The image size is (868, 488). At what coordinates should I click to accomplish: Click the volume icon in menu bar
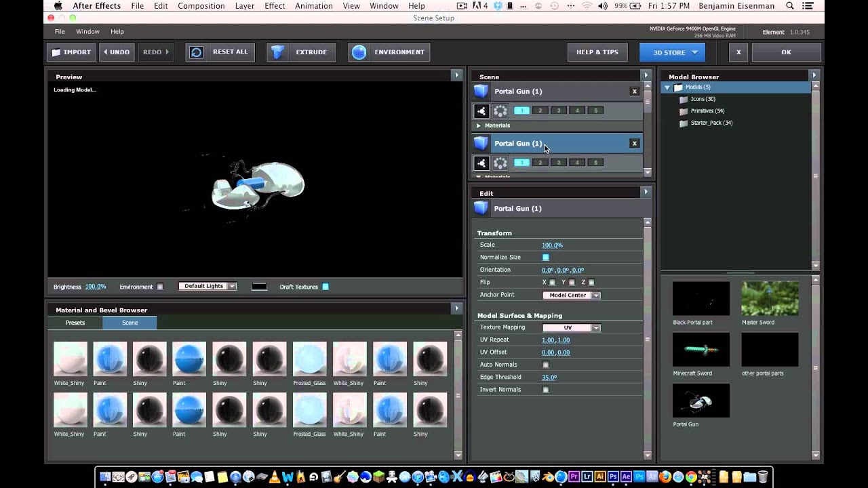pyautogui.click(x=603, y=6)
